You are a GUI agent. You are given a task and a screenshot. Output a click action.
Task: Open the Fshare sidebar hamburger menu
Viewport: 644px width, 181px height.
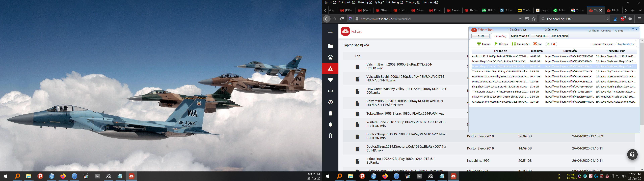(330, 31)
